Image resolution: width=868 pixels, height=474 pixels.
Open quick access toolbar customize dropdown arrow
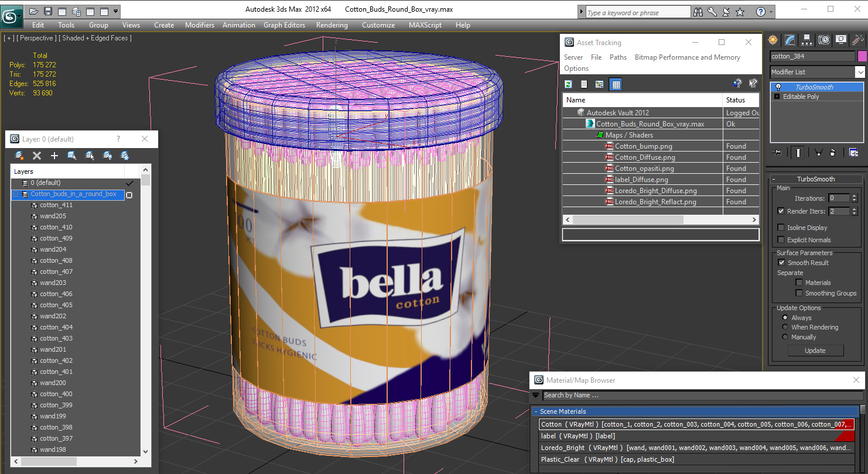(116, 11)
